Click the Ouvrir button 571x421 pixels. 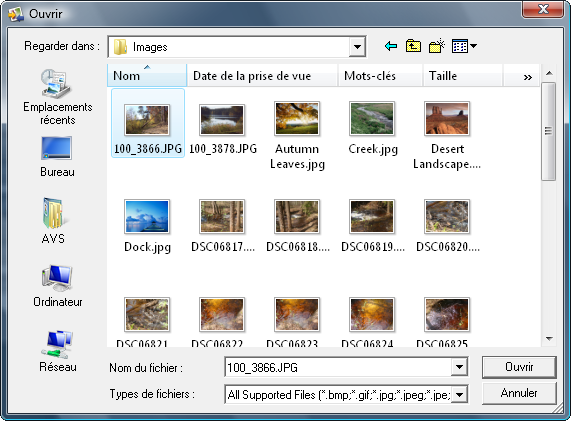point(519,367)
